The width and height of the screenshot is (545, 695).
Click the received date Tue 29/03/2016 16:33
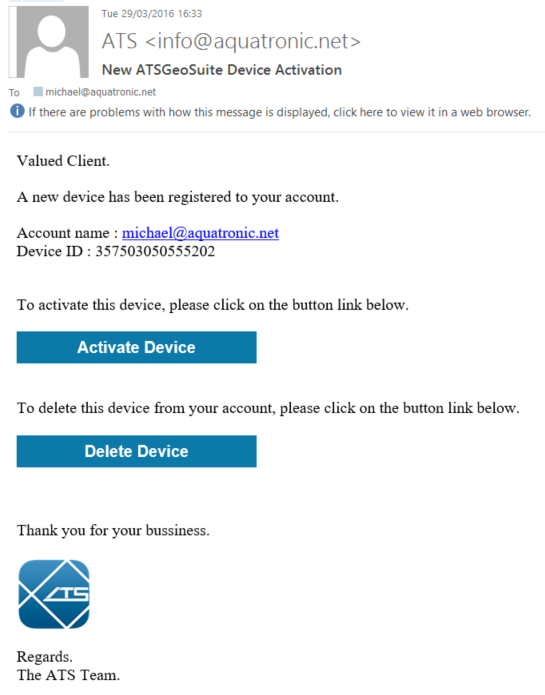coord(152,14)
